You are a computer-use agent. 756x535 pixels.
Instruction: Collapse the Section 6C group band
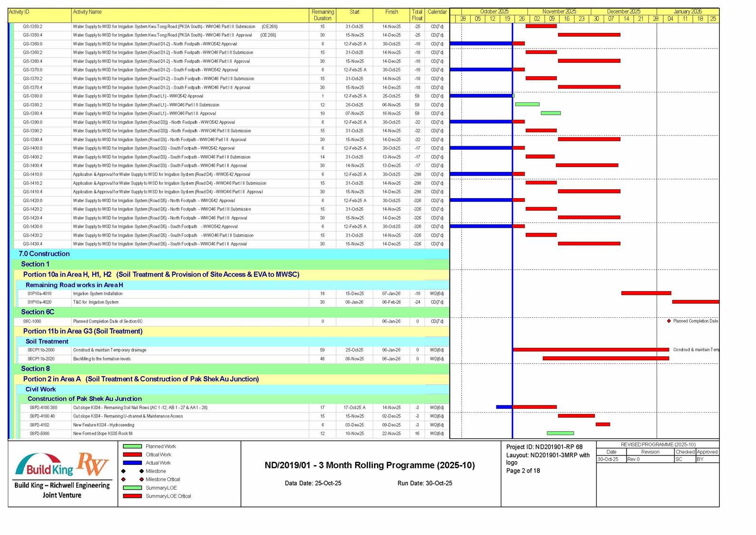[x=38, y=312]
